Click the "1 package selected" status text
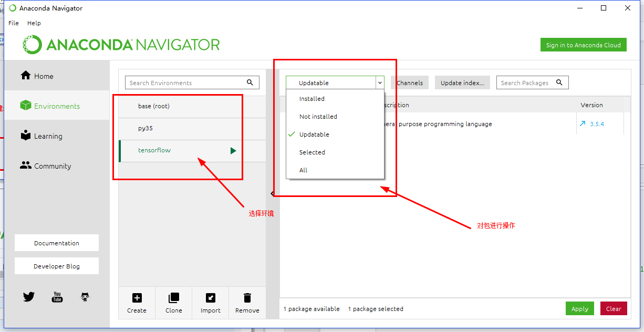The image size is (644, 332). click(376, 309)
